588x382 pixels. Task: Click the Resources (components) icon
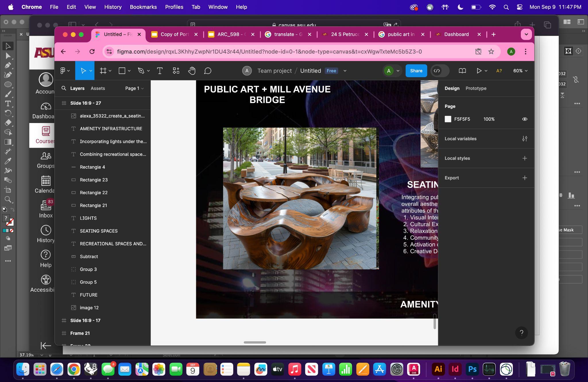(176, 71)
